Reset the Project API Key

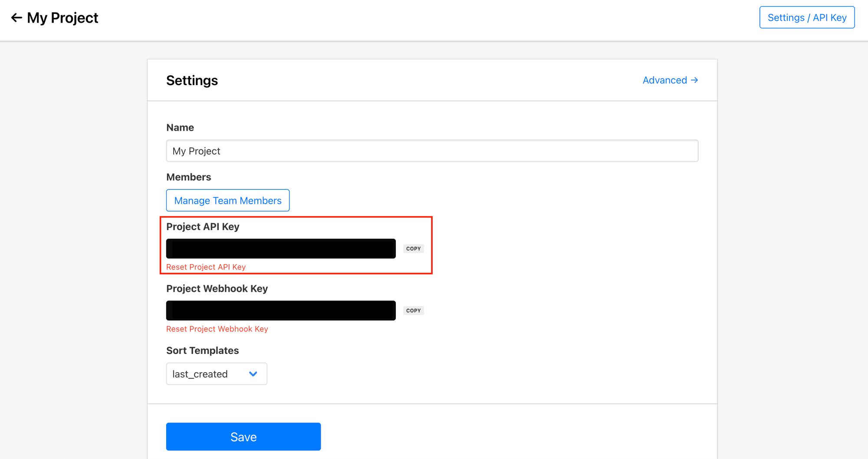pyautogui.click(x=206, y=267)
